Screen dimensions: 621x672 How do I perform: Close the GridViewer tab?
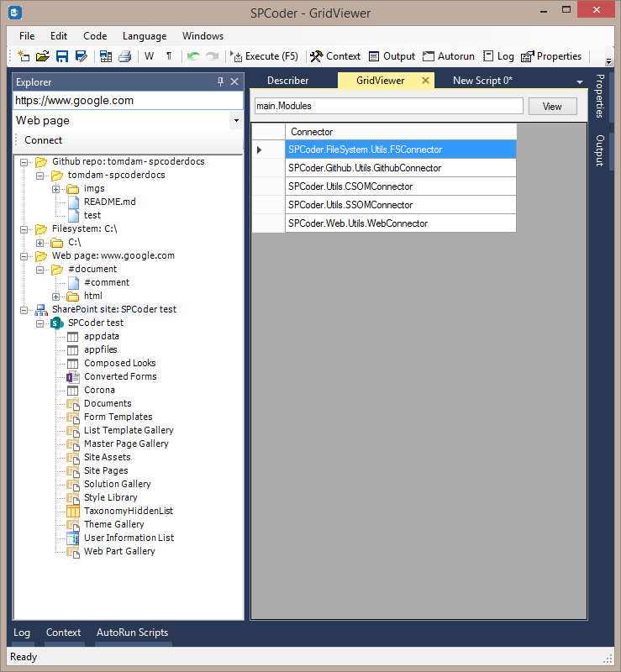click(425, 80)
